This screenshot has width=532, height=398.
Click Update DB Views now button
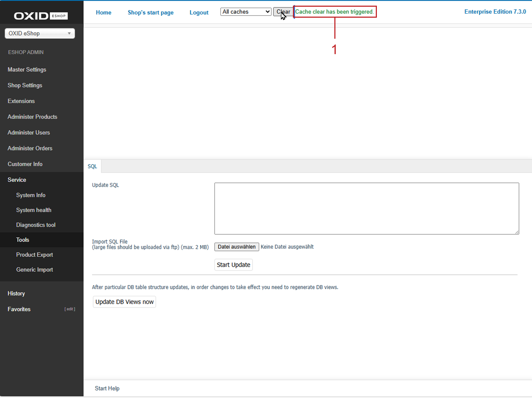click(124, 302)
